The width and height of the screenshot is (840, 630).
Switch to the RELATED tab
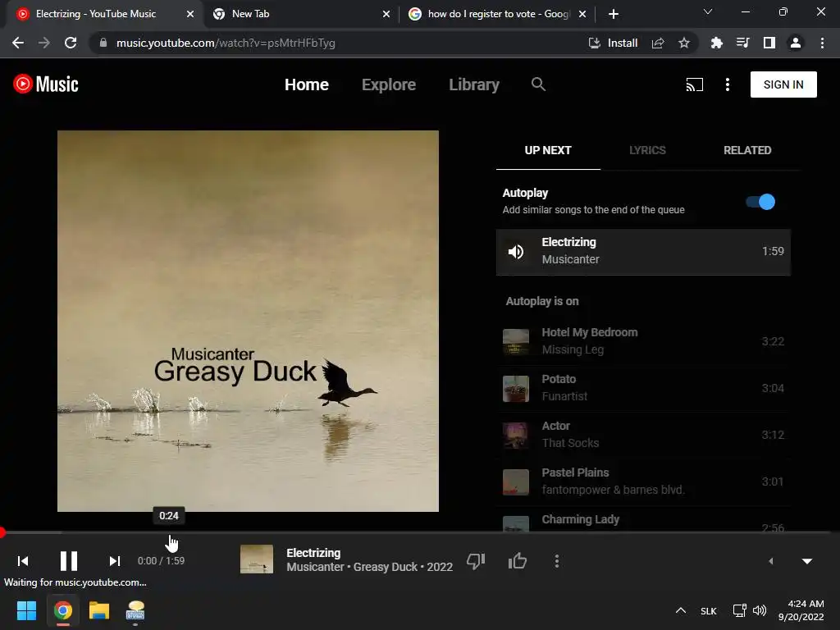pyautogui.click(x=747, y=151)
